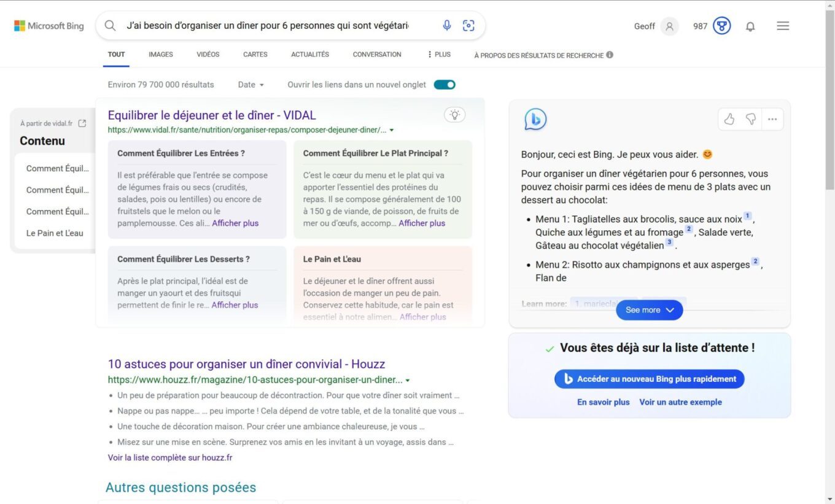Open more options on Bing answer
This screenshot has height=504, width=835.
pyautogui.click(x=772, y=119)
